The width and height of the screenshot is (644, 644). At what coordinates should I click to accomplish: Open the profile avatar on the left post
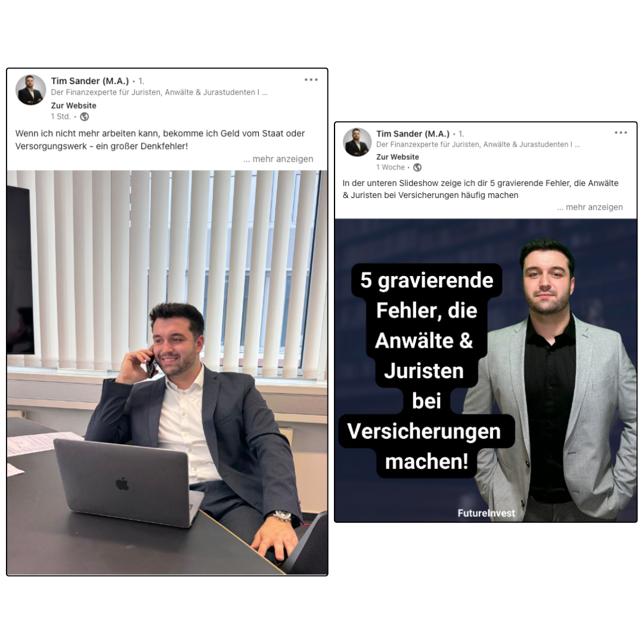coord(30,90)
